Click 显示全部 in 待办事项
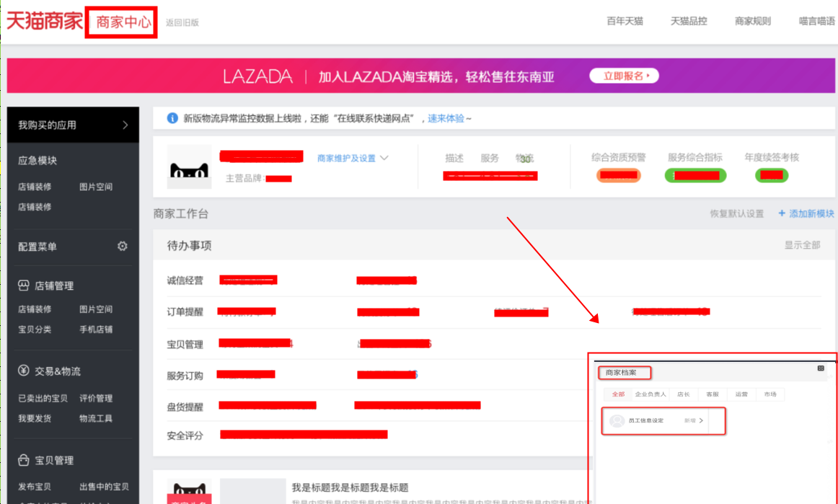This screenshot has height=504, width=838. [x=802, y=244]
